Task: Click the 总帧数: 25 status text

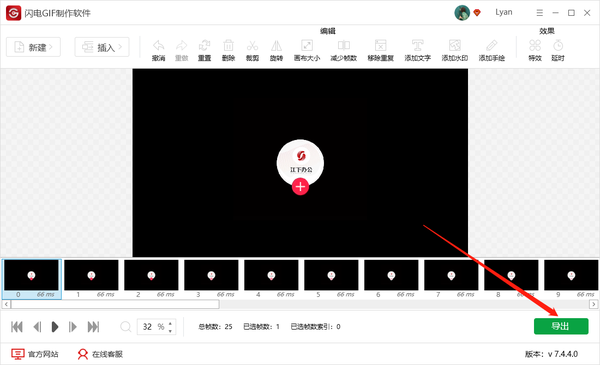Action: (215, 327)
